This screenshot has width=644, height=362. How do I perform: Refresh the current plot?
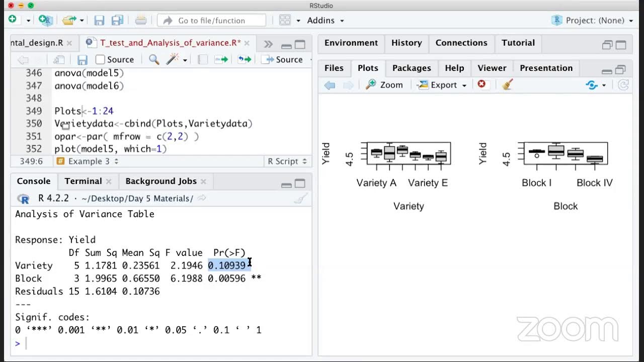tap(623, 85)
